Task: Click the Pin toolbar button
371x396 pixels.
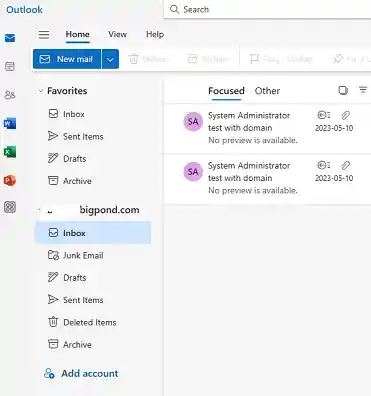Action: [352, 59]
